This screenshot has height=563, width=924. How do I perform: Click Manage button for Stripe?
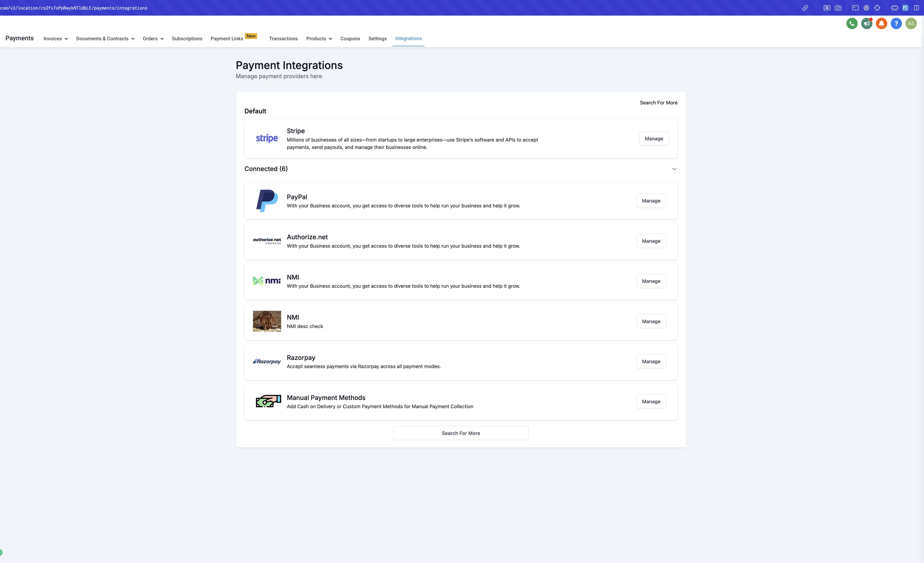pos(654,139)
